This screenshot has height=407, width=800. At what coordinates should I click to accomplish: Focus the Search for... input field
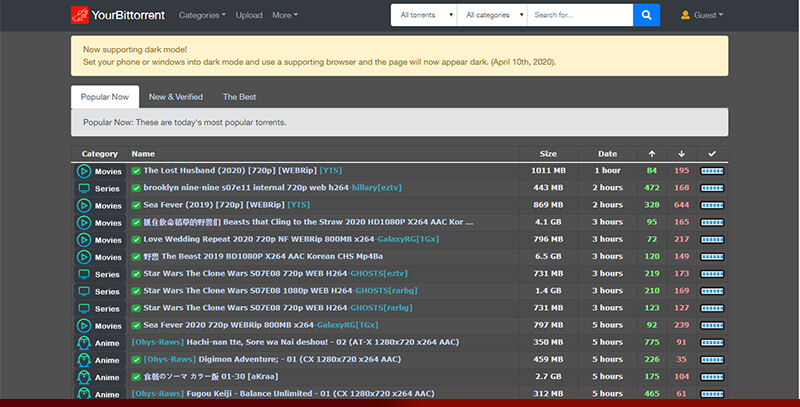580,15
